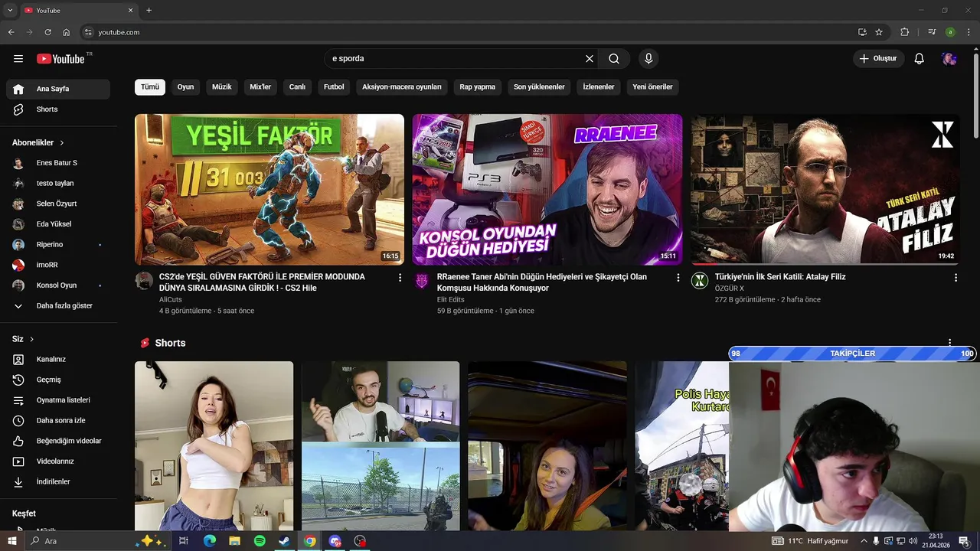Expand the Abonelikler section
Viewport: 980px width, 551px height.
tap(38, 142)
